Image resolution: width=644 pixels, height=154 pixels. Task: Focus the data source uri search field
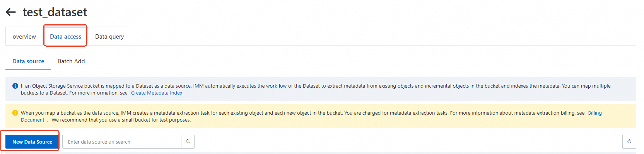pos(122,142)
